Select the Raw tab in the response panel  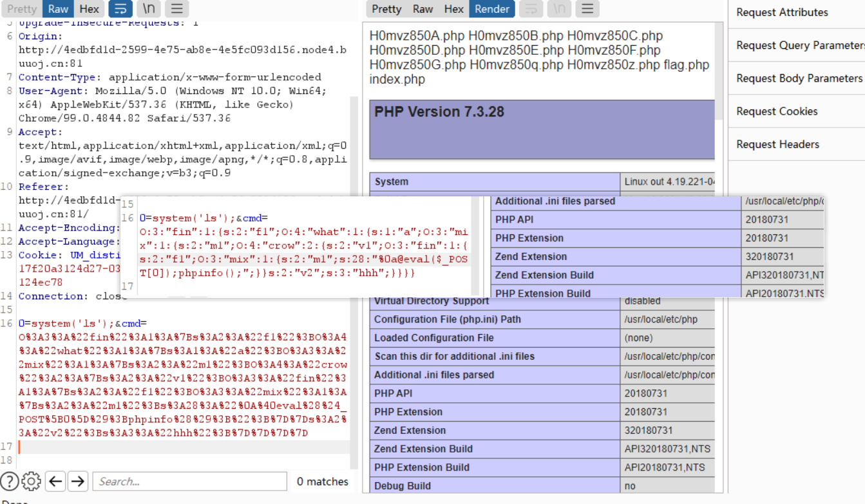423,9
